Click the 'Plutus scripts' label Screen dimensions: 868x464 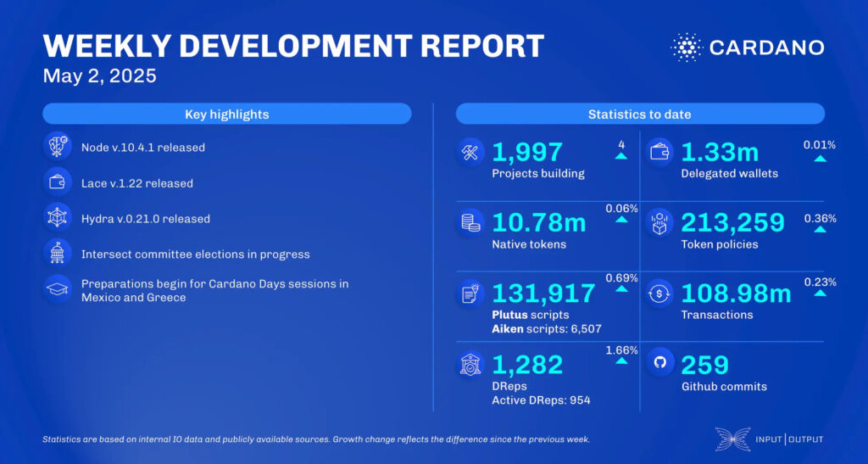pyautogui.click(x=531, y=315)
